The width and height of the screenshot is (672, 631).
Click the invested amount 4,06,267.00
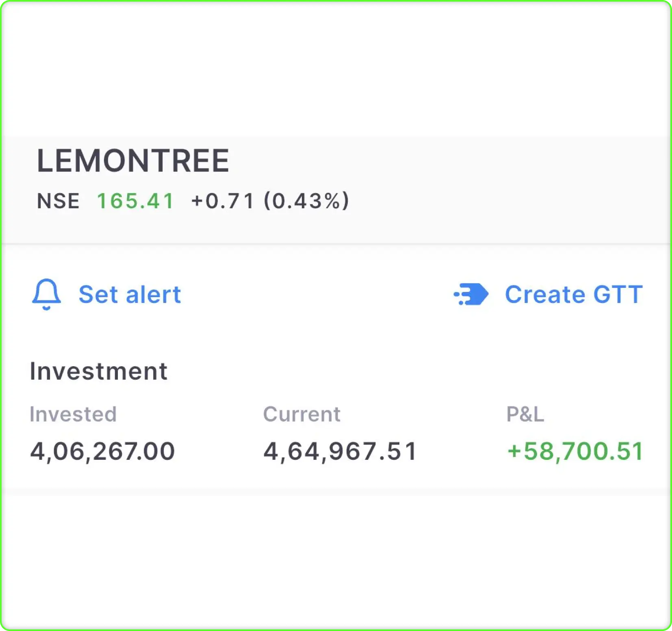pyautogui.click(x=102, y=451)
